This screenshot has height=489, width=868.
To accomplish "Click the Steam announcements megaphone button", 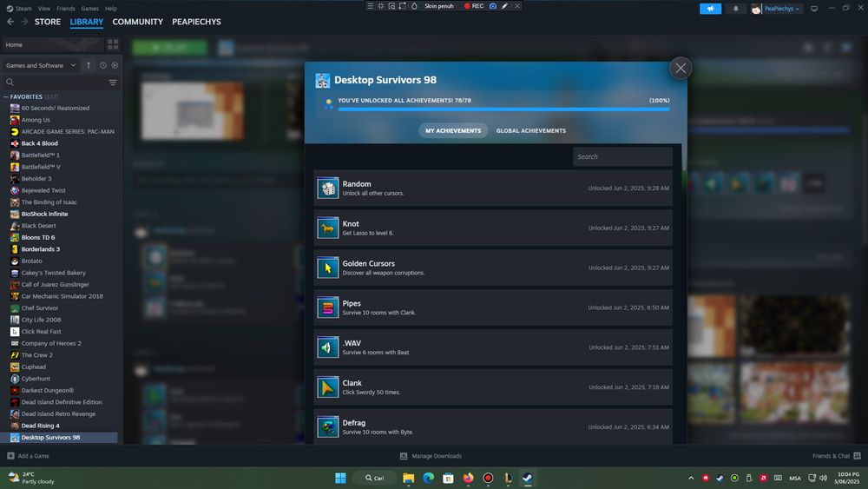I will point(710,9).
